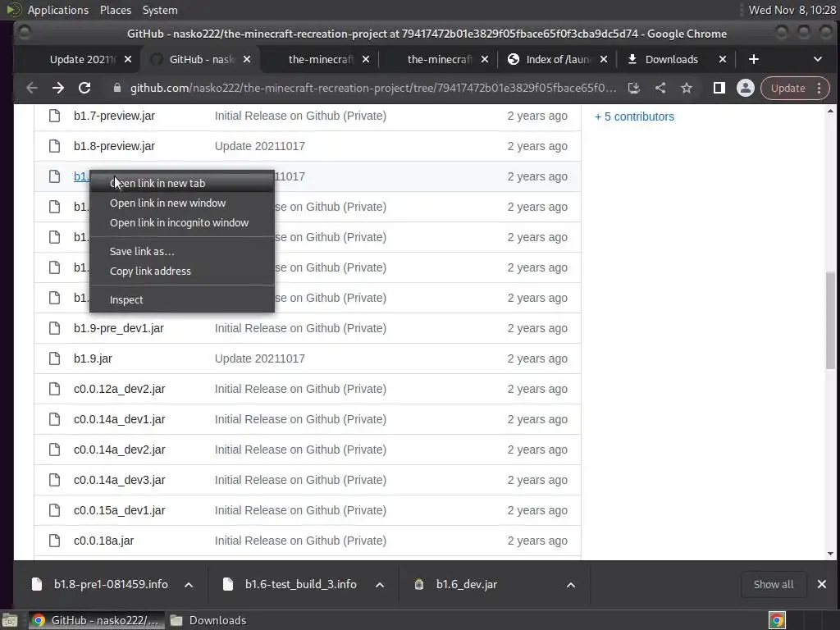The width and height of the screenshot is (840, 630).
Task: Click the scrollbar down arrow
Action: [830, 554]
